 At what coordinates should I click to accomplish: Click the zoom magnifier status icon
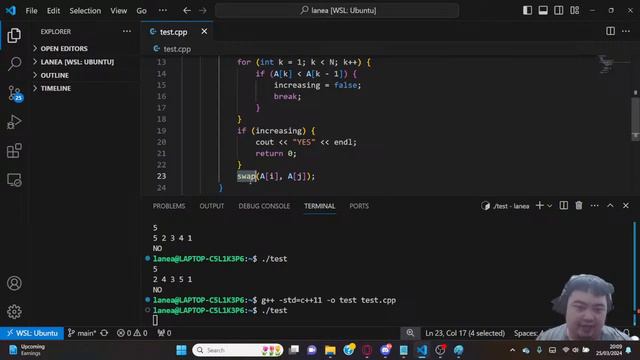coord(410,333)
